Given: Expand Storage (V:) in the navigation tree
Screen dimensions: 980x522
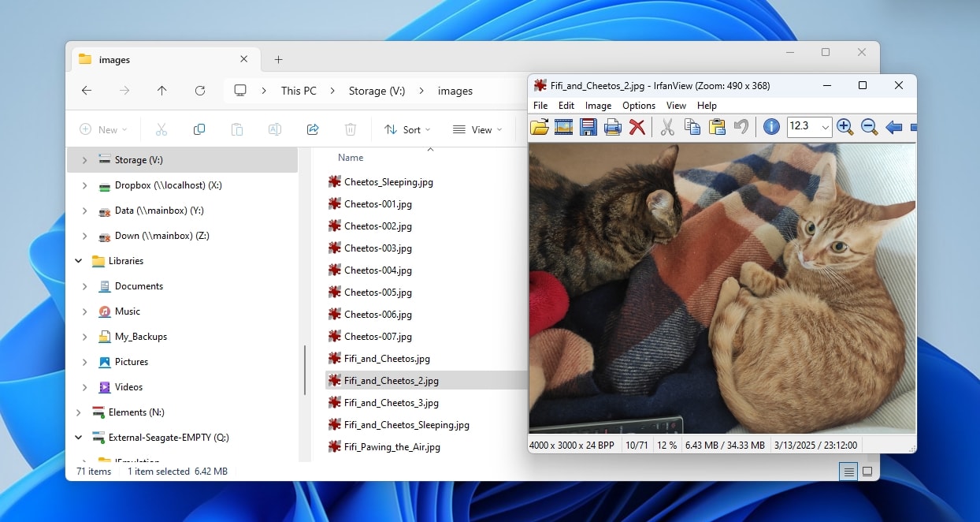Looking at the screenshot, I should (x=85, y=160).
